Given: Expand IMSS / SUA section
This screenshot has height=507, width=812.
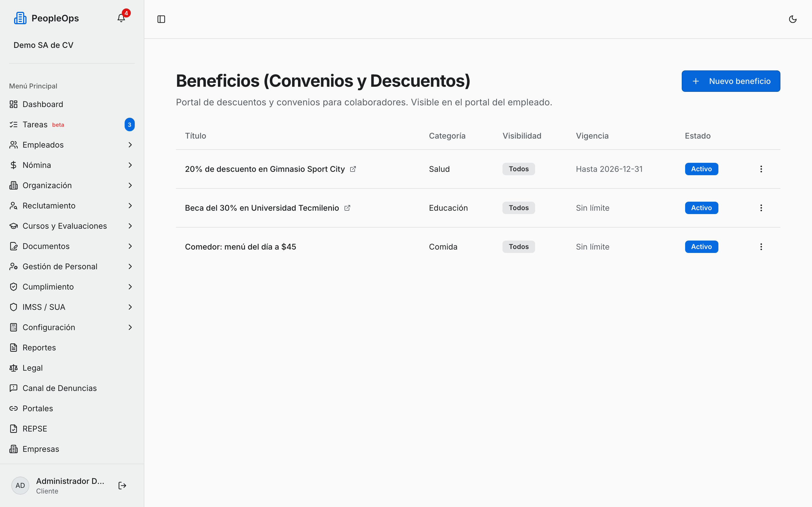Looking at the screenshot, I should click(72, 307).
